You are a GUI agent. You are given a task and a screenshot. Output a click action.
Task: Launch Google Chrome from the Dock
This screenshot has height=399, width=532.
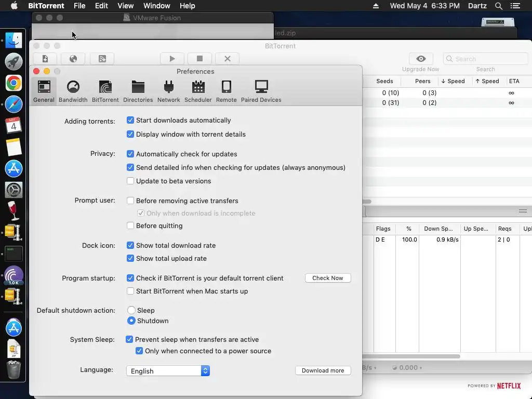14,83
